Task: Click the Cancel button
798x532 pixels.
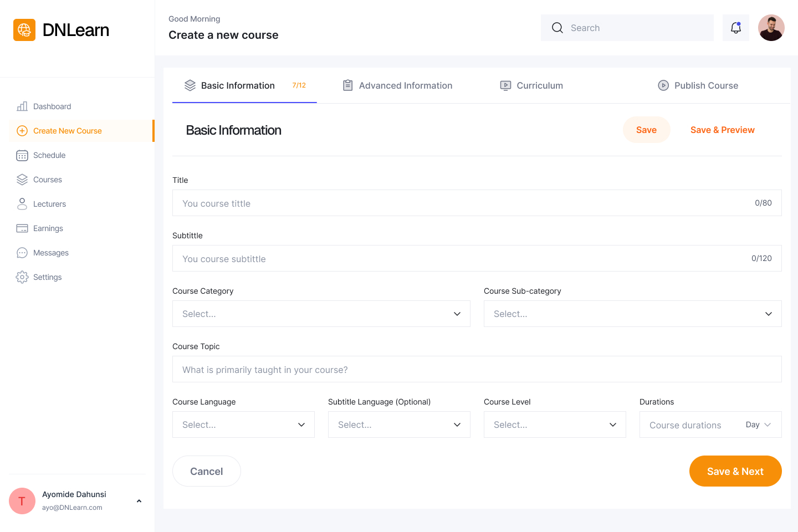Action: point(207,471)
